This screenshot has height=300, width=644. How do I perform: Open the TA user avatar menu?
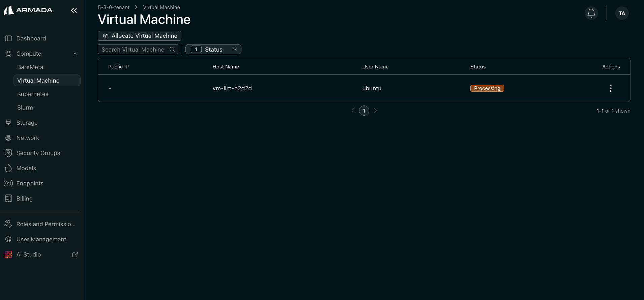pos(622,13)
